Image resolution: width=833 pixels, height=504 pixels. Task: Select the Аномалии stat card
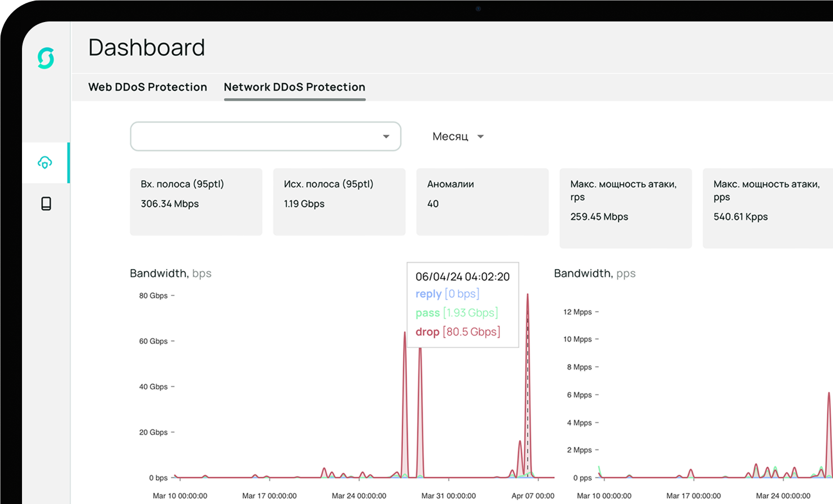482,201
